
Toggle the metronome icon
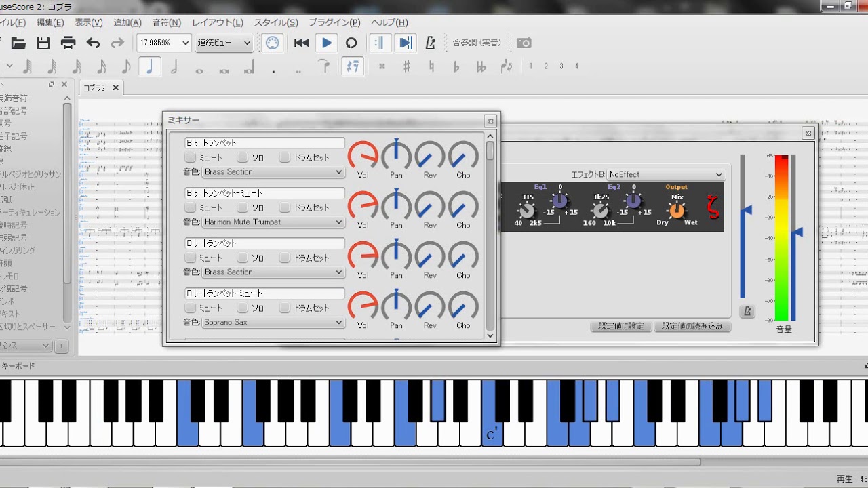pyautogui.click(x=430, y=43)
